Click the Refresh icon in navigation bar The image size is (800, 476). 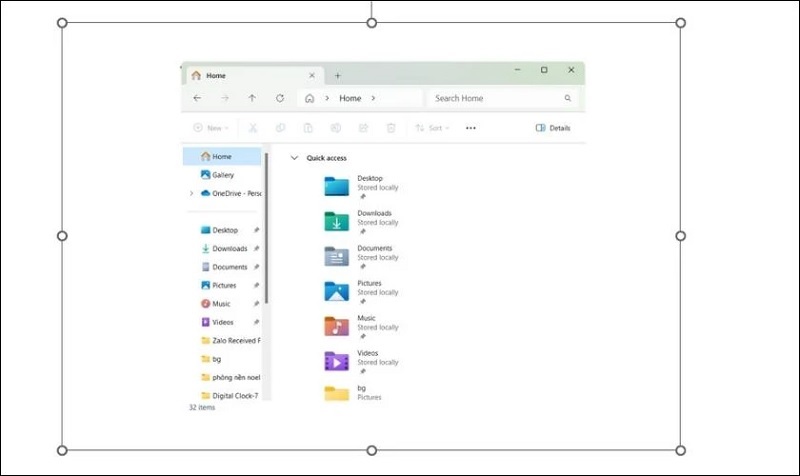tap(280, 99)
